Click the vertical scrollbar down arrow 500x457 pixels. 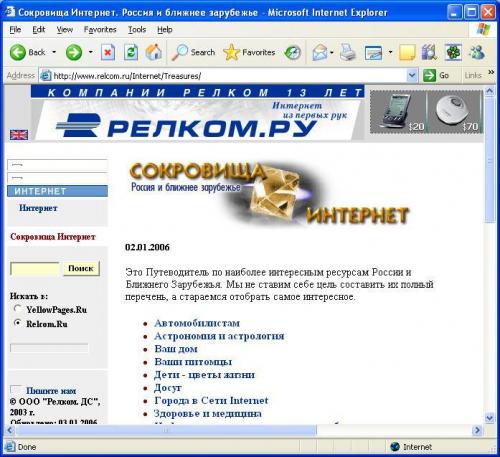tap(489, 417)
